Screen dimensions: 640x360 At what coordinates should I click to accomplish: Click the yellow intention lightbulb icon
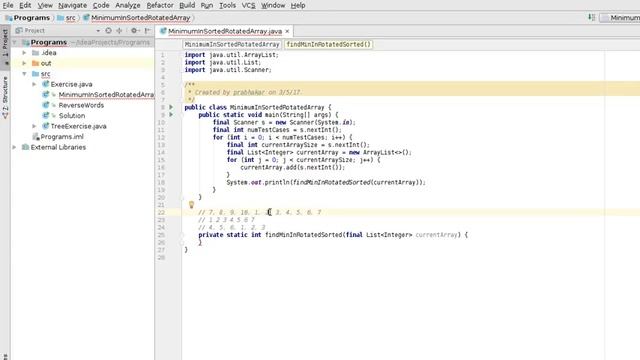pyautogui.click(x=191, y=205)
